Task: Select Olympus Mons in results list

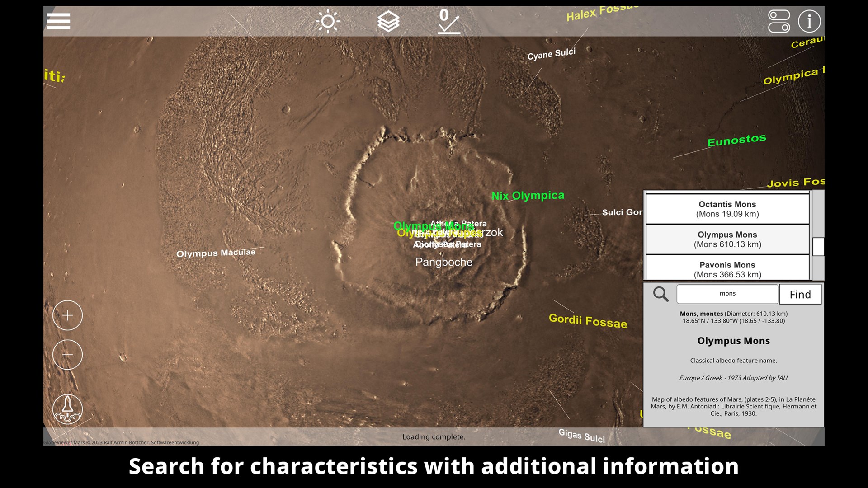Action: coord(727,239)
